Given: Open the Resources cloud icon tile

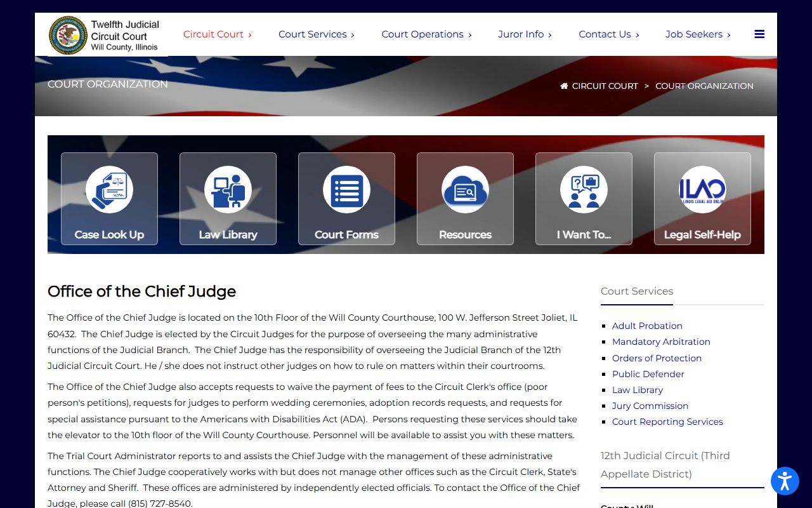Looking at the screenshot, I should [465, 199].
